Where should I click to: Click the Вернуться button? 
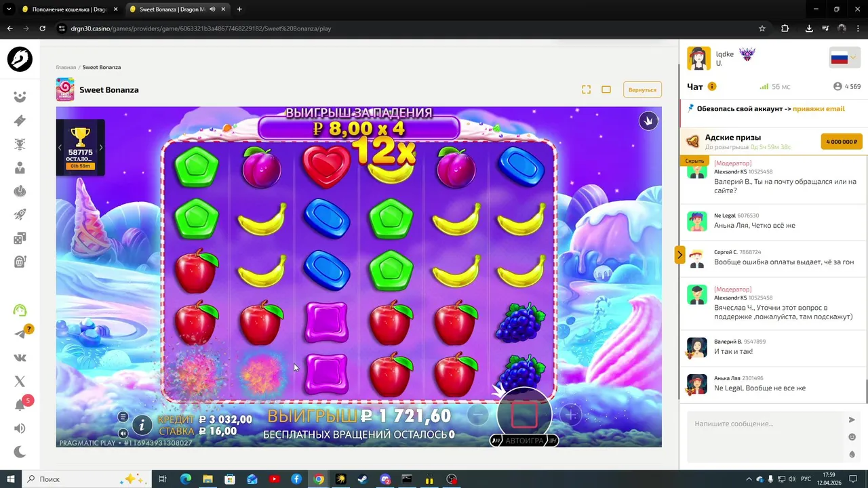(642, 89)
